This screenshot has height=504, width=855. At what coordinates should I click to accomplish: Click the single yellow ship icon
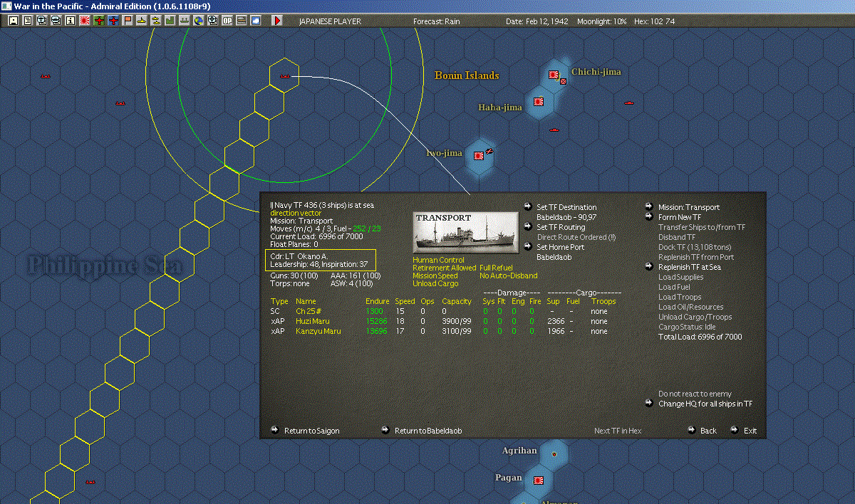142,21
